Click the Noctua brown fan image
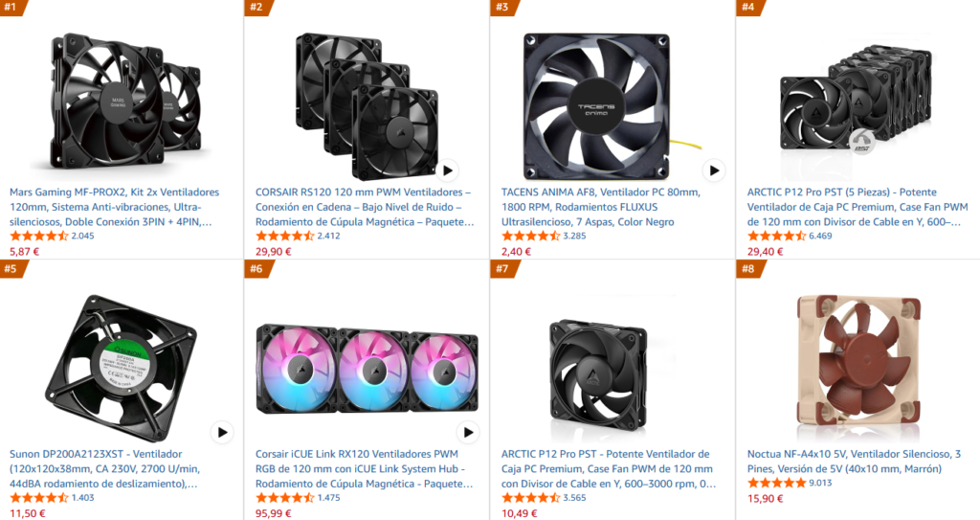This screenshot has width=980, height=520. [x=858, y=368]
